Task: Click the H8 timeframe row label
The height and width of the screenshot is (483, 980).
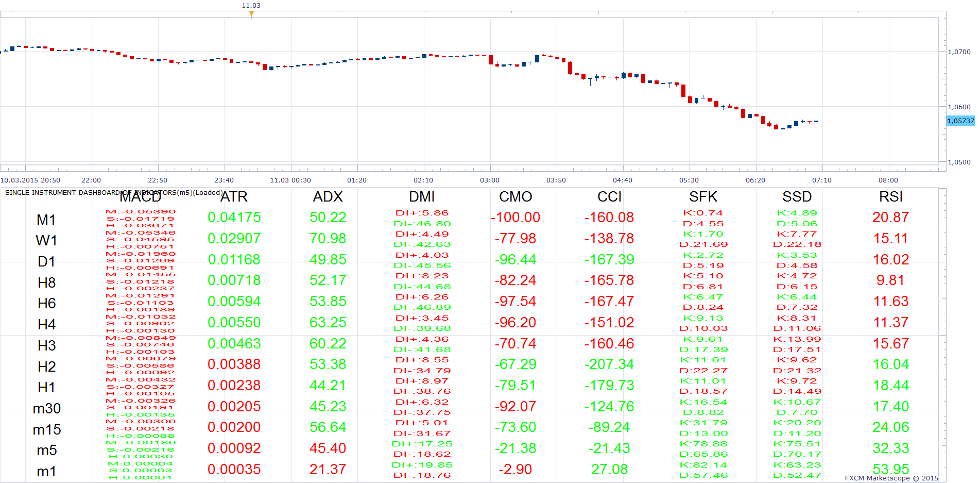Action: (x=46, y=283)
